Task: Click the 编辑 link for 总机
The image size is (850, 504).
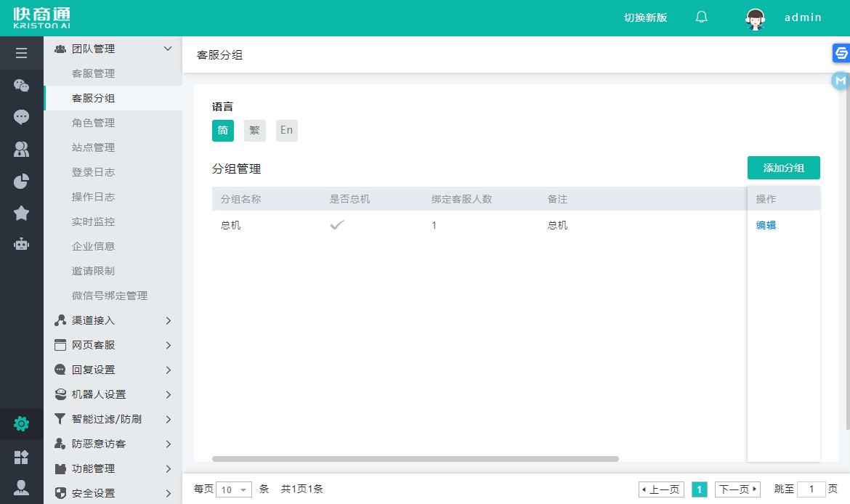Action: 766,225
